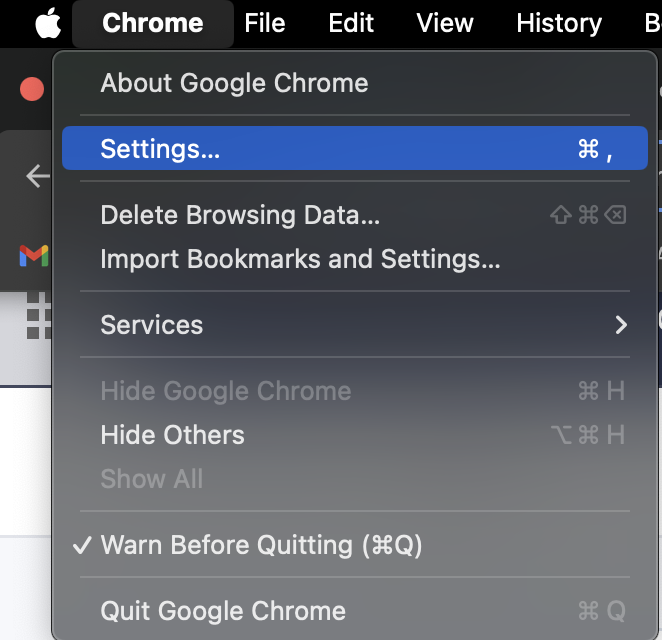The image size is (662, 640).
Task: Click the red close window button
Action: [32, 89]
